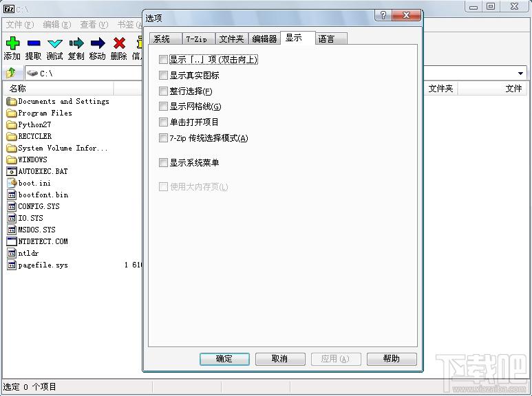Switch to the 文件夹 tab
The width and height of the screenshot is (532, 396).
tap(232, 38)
